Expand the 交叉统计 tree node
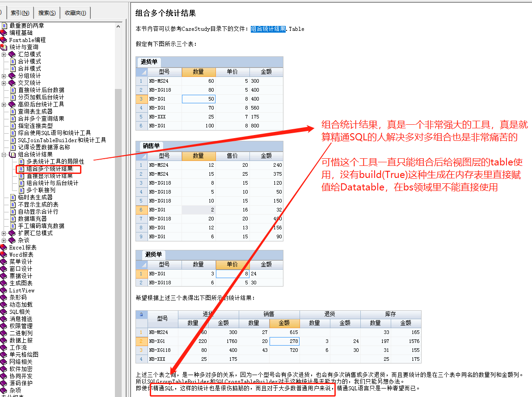The width and height of the screenshot is (532, 397). [4, 83]
